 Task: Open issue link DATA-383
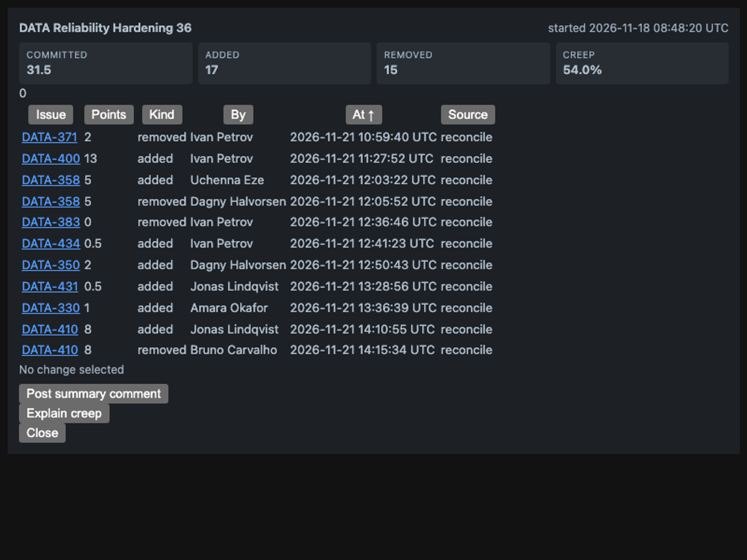point(51,222)
